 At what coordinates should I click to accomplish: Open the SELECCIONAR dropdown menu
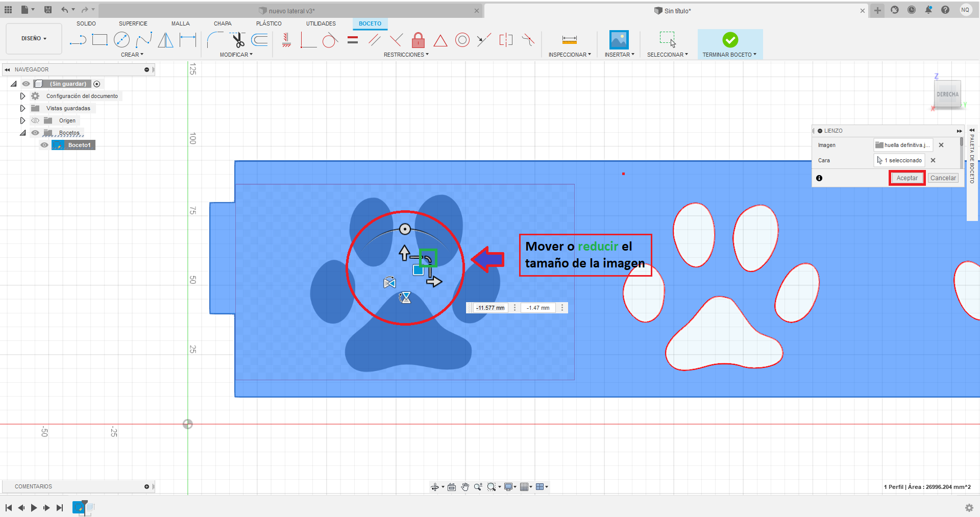click(x=668, y=55)
